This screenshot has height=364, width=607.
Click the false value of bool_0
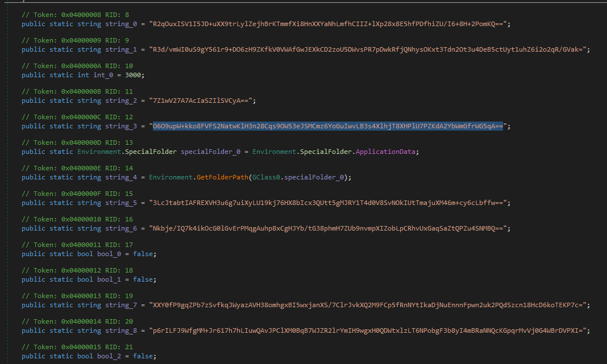click(143, 254)
